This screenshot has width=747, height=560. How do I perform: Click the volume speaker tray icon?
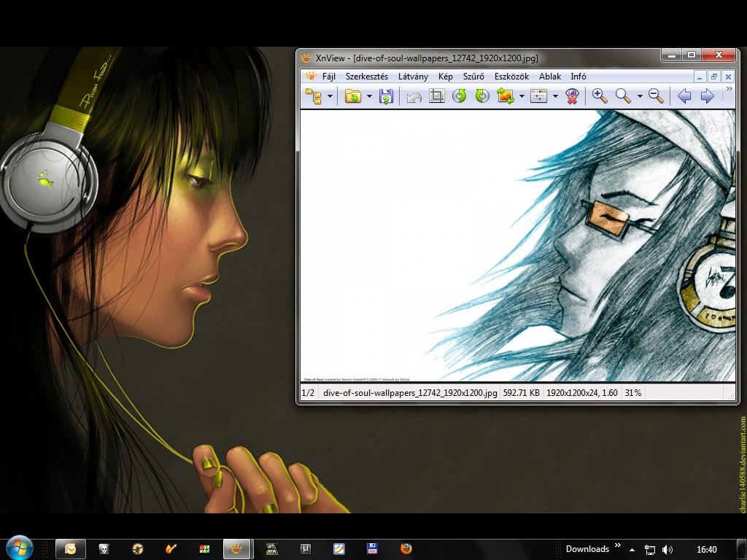[667, 550]
